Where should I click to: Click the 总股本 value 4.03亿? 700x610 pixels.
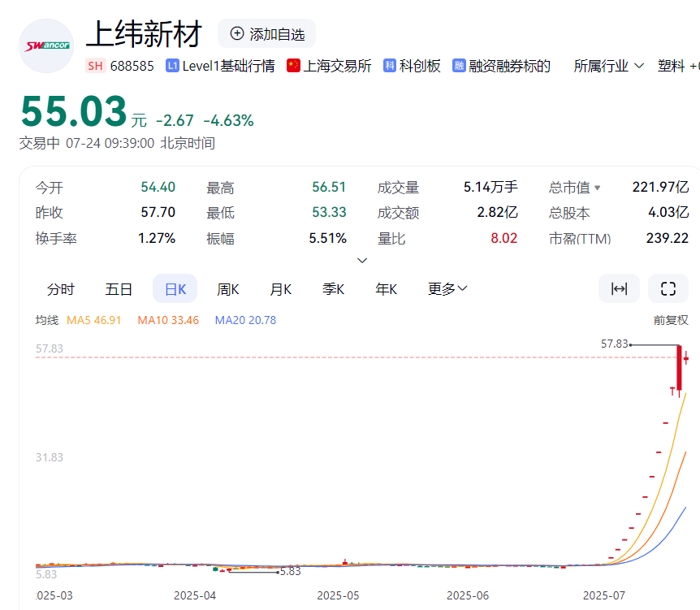coord(668,212)
